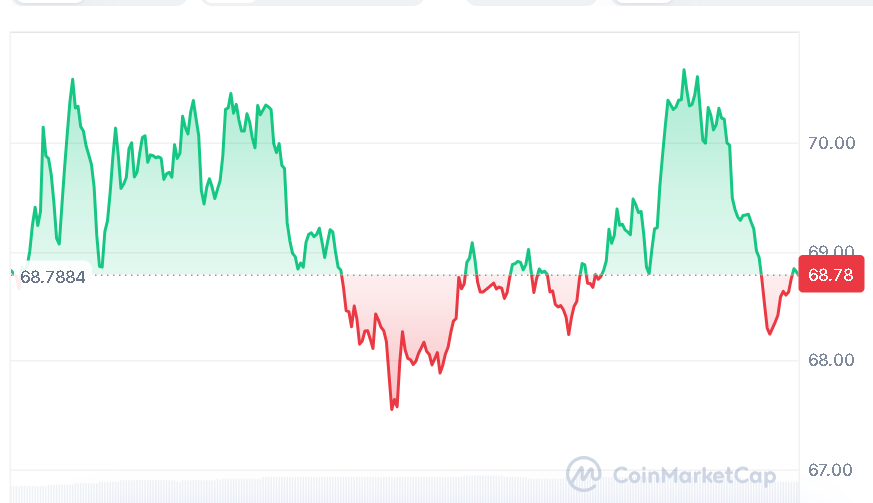Click the 67.00 price axis label
This screenshot has width=873, height=503.
pos(831,470)
